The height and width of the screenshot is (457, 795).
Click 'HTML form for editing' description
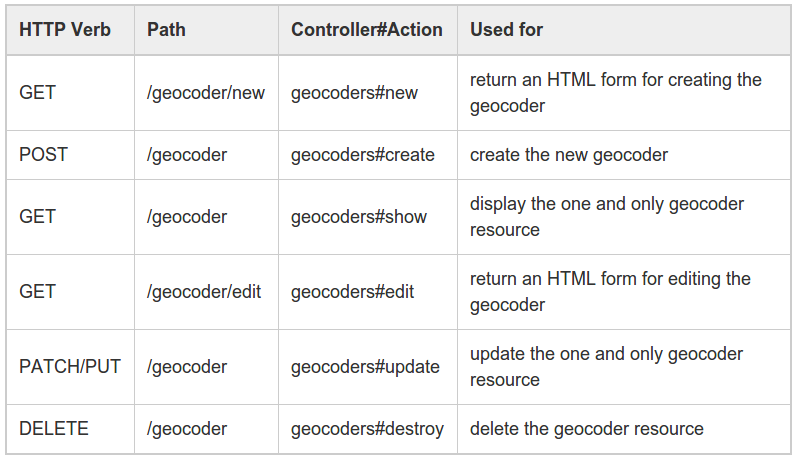[610, 279]
